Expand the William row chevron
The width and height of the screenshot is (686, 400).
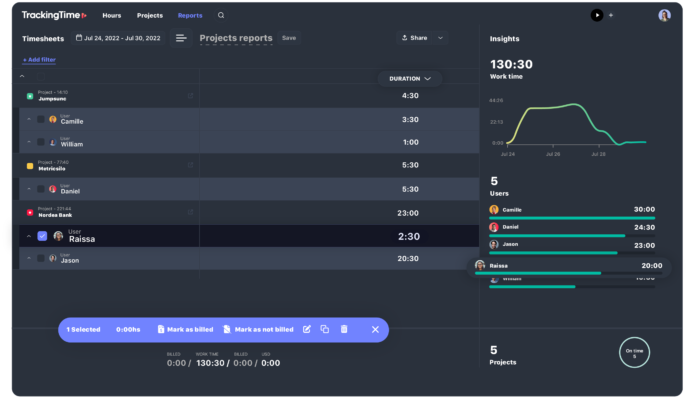click(x=29, y=142)
